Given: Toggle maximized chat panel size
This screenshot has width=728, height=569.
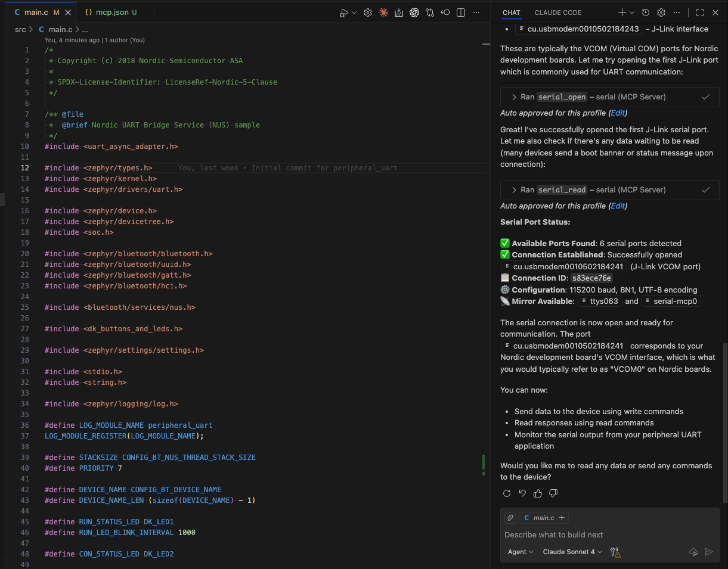Looking at the screenshot, I should click(700, 13).
